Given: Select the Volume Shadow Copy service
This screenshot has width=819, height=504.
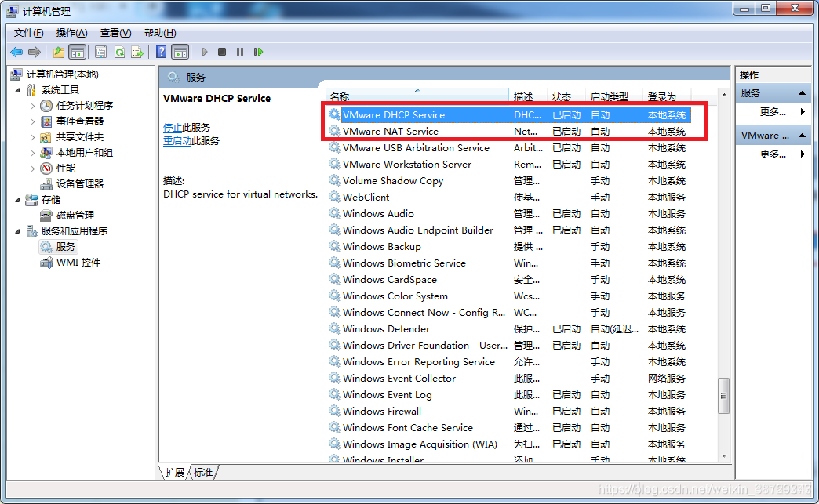Looking at the screenshot, I should (509, 181).
